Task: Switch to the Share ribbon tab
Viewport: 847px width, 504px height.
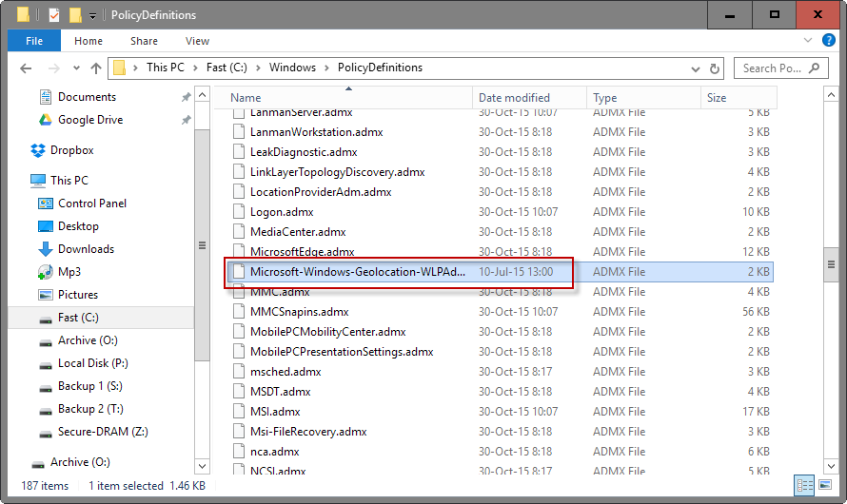Action: click(144, 41)
